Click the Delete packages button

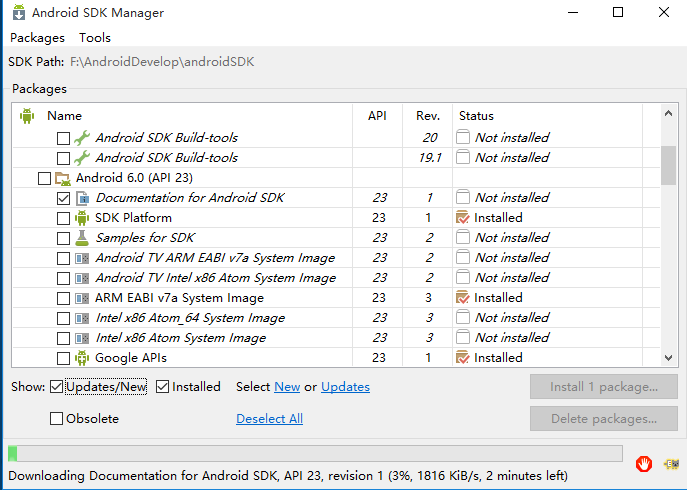pyautogui.click(x=604, y=419)
